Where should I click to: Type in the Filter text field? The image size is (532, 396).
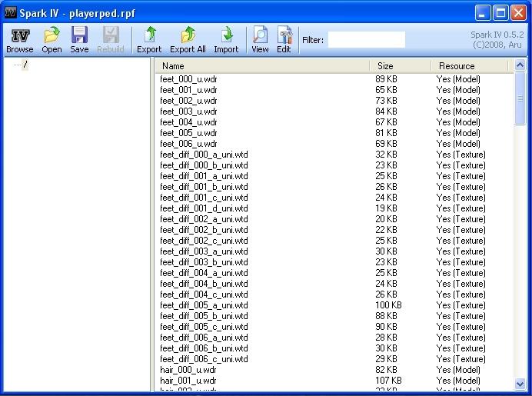point(366,39)
